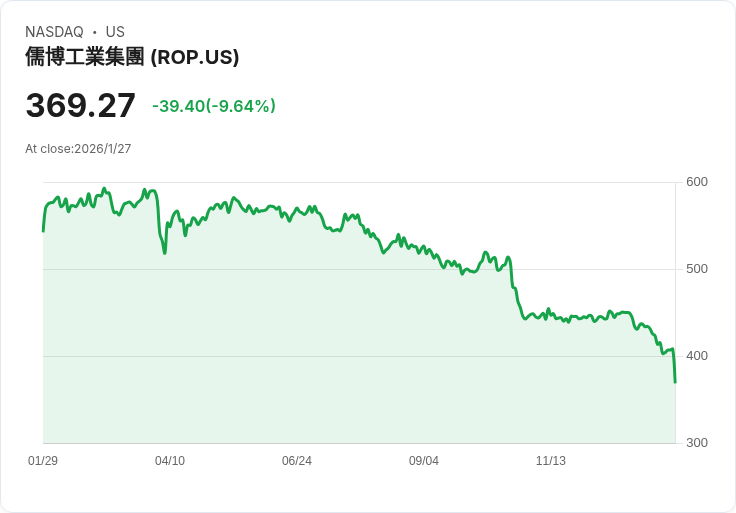736x513 pixels.
Task: Click the At close 2026/1/27 text
Action: click(78, 149)
